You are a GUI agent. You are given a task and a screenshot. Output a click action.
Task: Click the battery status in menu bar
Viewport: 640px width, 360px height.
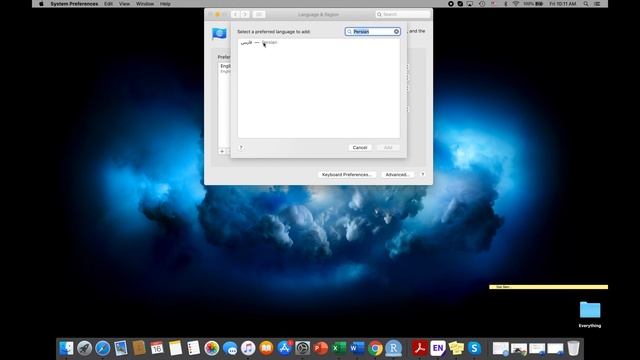(x=533, y=4)
